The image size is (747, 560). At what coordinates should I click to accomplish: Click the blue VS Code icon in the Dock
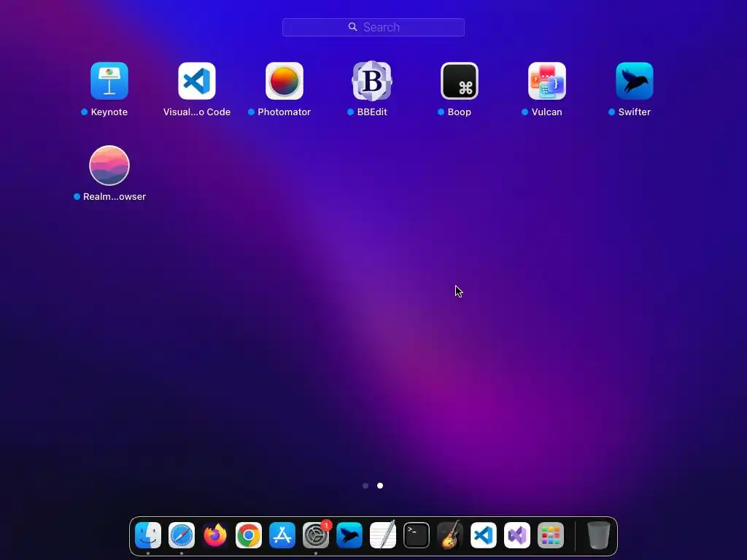pos(484,535)
